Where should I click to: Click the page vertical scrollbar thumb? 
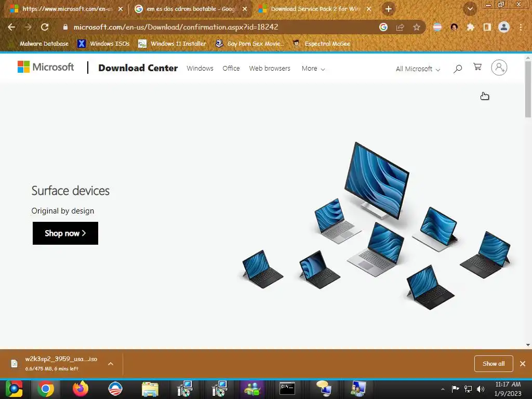[x=528, y=89]
